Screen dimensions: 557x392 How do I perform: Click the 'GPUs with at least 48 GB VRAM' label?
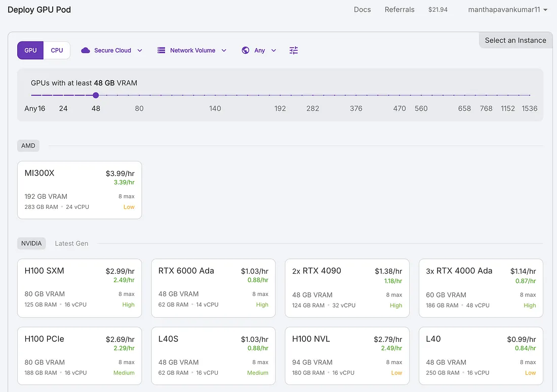coord(84,83)
